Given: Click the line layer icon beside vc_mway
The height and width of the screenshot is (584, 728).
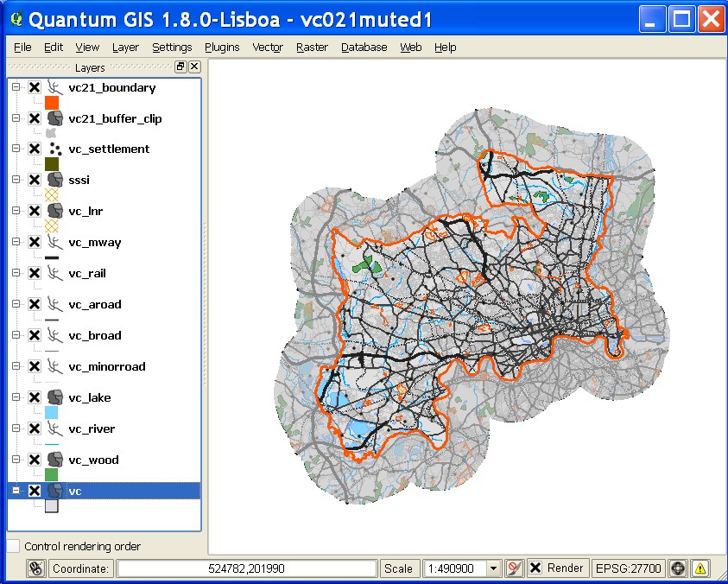Looking at the screenshot, I should (54, 242).
